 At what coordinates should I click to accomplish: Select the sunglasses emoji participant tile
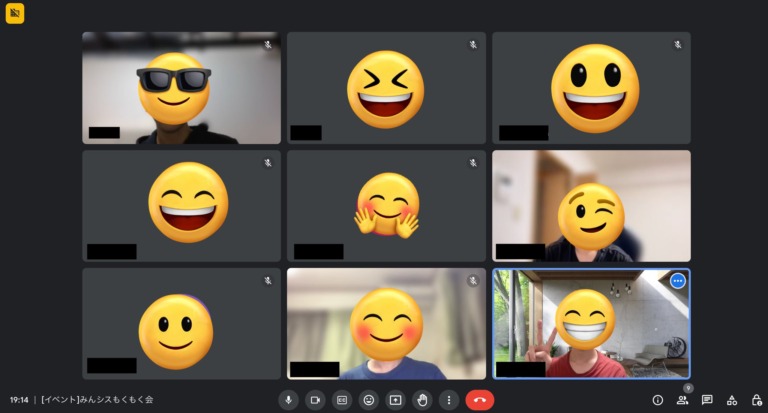(181, 88)
